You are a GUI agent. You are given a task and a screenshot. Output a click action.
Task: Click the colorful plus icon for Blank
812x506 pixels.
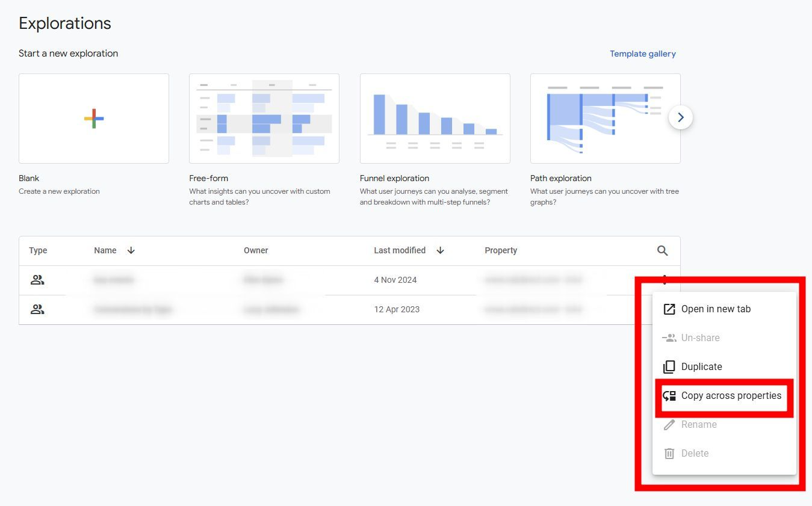click(94, 119)
